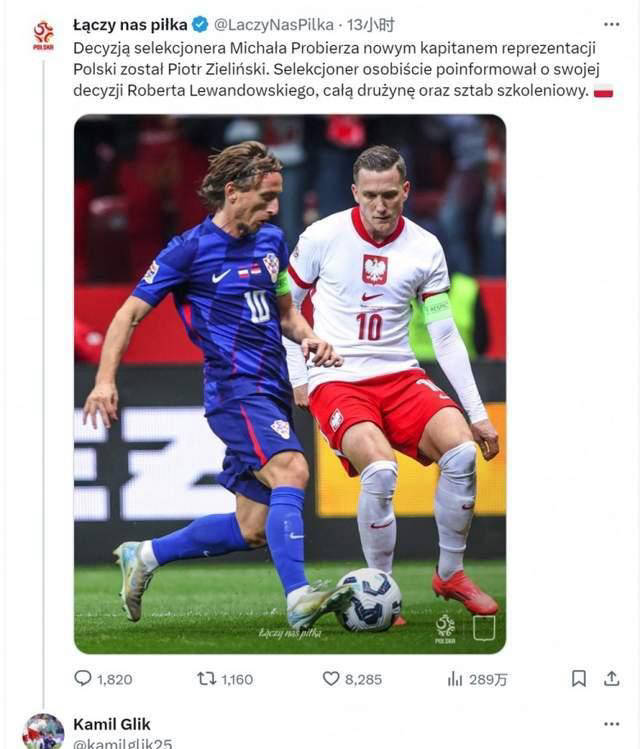Like the tweet with 8,285 likes
This screenshot has height=749, width=640.
[x=331, y=679]
